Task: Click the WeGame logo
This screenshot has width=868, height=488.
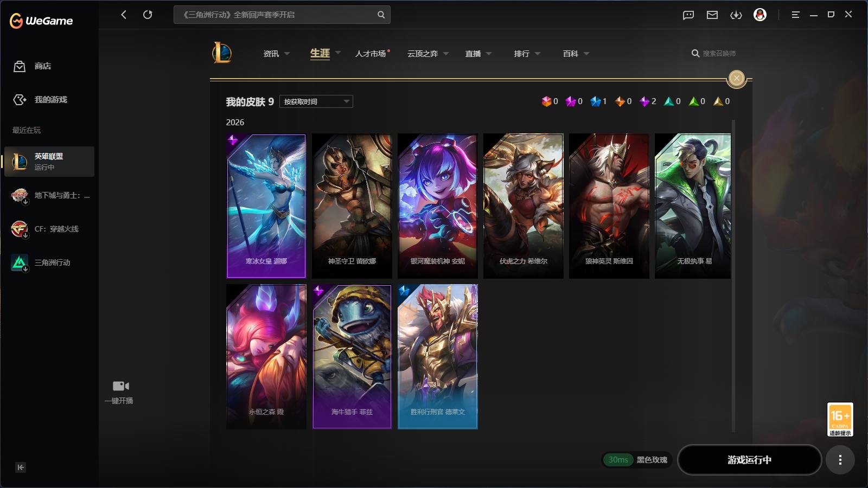Action: [x=41, y=21]
